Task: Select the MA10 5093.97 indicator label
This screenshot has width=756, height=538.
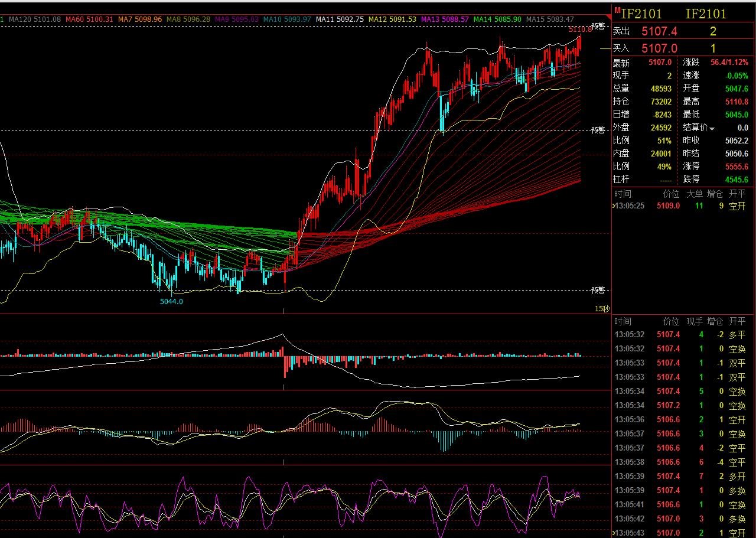Action: [x=287, y=19]
